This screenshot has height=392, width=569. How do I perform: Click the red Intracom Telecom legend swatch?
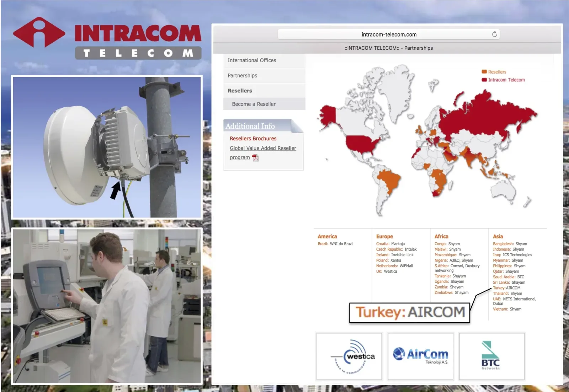[484, 80]
